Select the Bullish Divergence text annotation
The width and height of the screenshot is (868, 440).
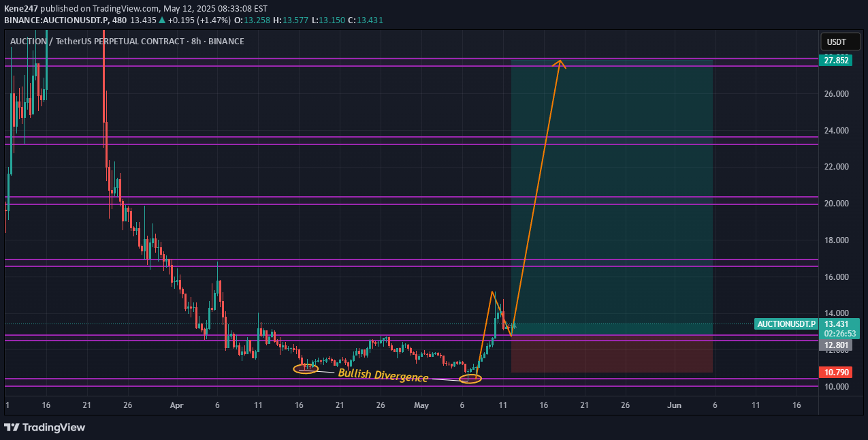tap(383, 376)
